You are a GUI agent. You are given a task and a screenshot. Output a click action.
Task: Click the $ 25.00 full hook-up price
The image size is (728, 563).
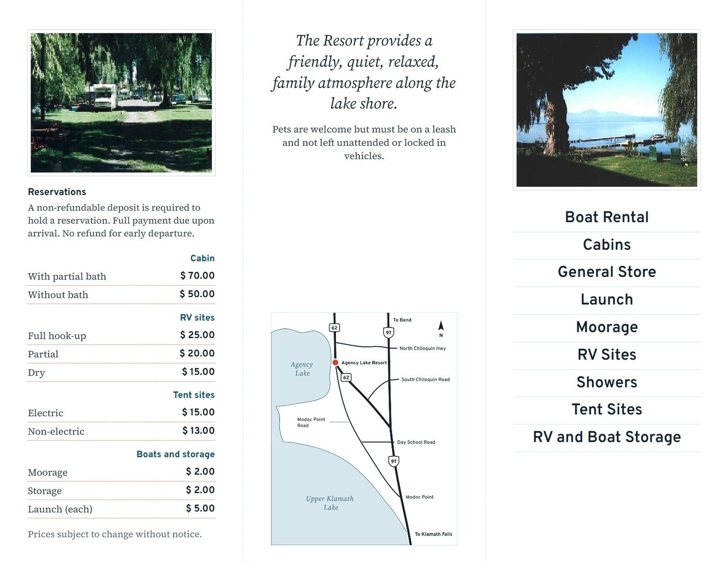click(198, 335)
